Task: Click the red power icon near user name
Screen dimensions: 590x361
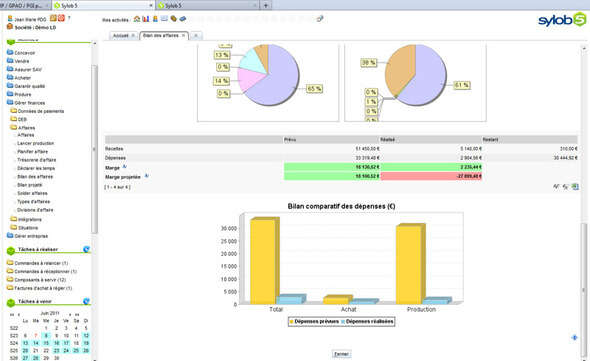Action: (x=61, y=18)
